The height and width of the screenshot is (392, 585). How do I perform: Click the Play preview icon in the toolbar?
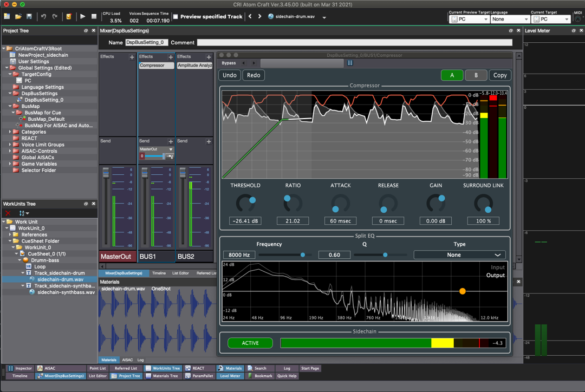[82, 16]
